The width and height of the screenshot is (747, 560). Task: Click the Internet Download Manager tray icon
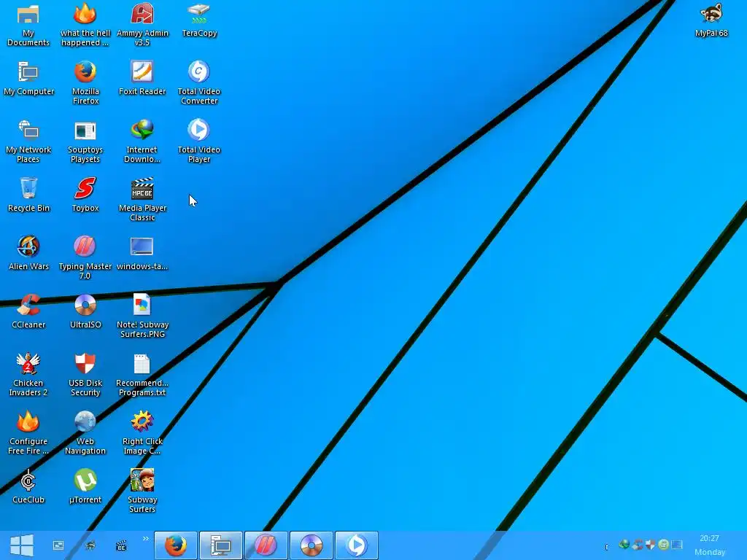pyautogui.click(x=624, y=544)
